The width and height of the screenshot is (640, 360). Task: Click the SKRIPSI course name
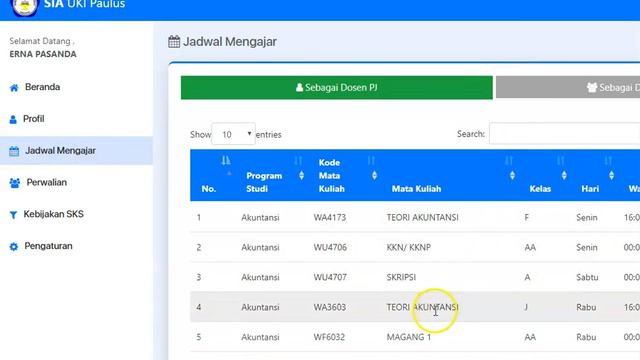tap(401, 277)
